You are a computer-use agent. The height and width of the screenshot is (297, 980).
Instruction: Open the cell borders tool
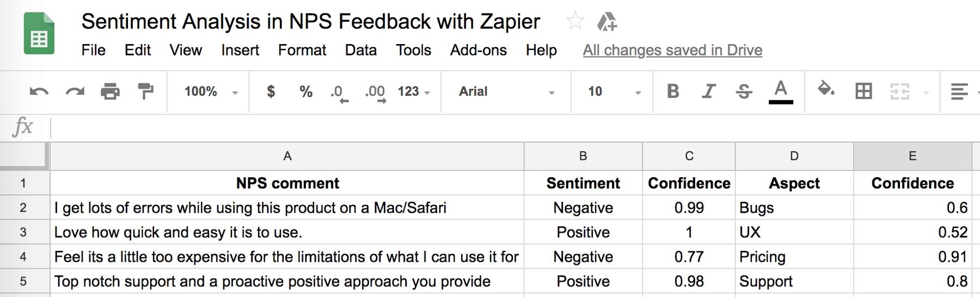click(x=863, y=91)
